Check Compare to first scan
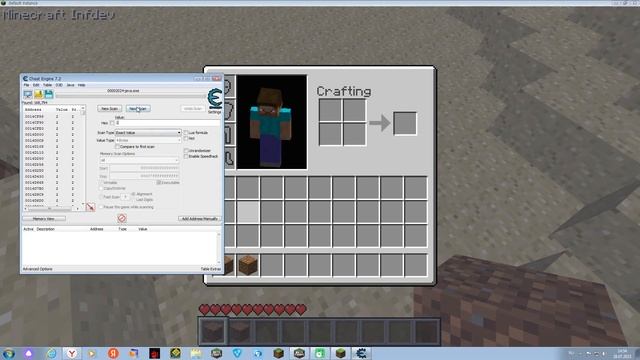Image resolution: width=640 pixels, height=360 pixels. 118,147
